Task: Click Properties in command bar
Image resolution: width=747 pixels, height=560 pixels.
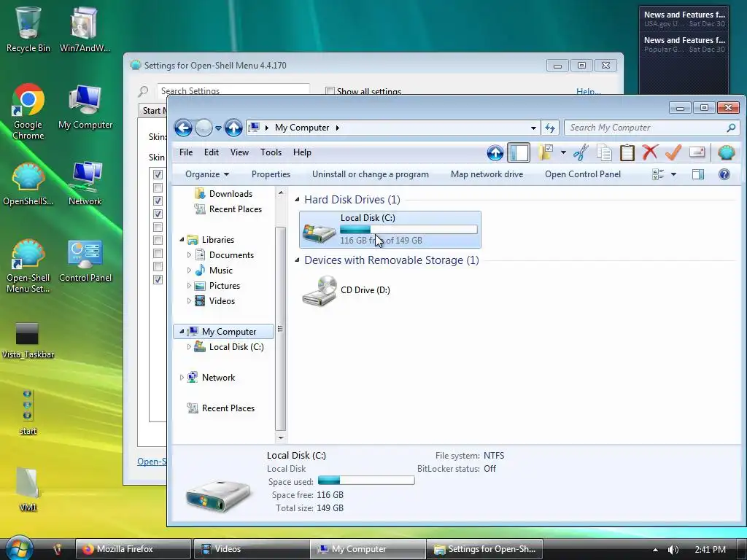Action: click(271, 174)
